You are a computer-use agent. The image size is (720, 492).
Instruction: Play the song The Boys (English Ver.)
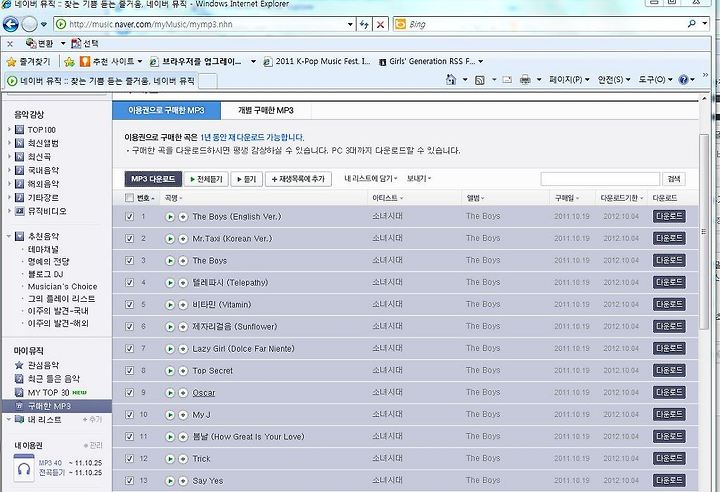pyautogui.click(x=170, y=217)
